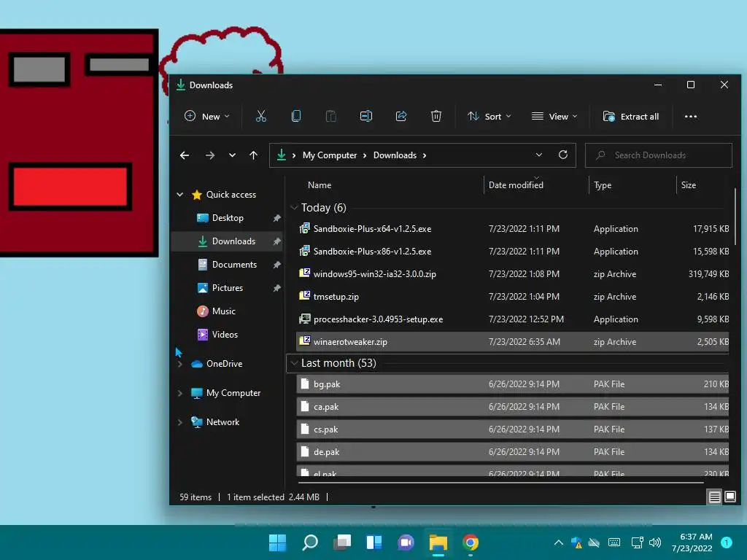Screen dimensions: 747x560
Task: Expand the OneDrive tree node
Action: (180, 365)
